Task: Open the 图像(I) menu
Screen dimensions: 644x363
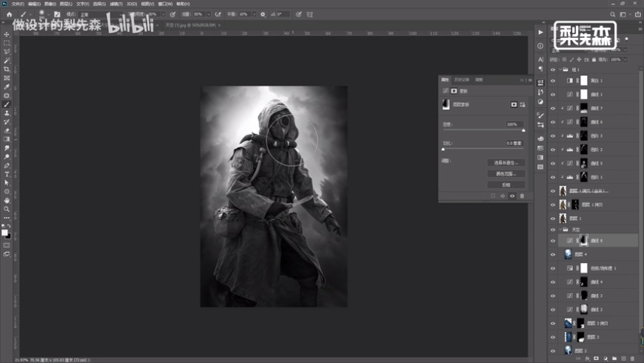Action: [x=50, y=4]
